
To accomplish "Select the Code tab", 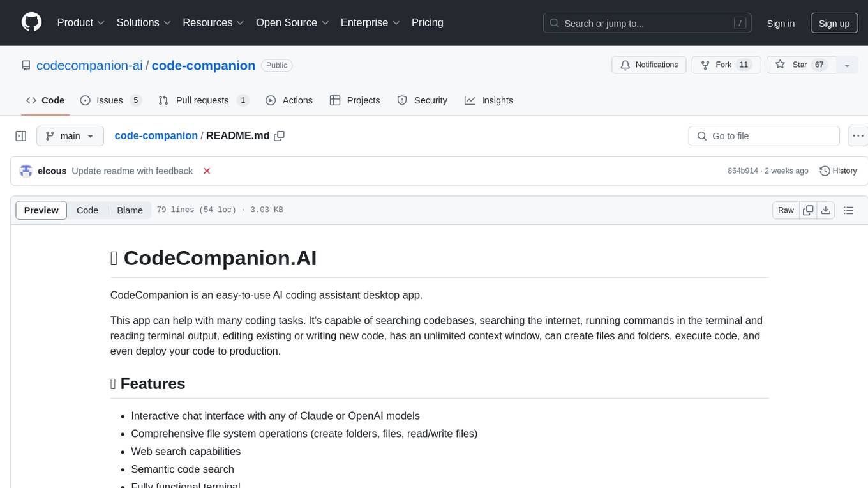I will tap(45, 100).
